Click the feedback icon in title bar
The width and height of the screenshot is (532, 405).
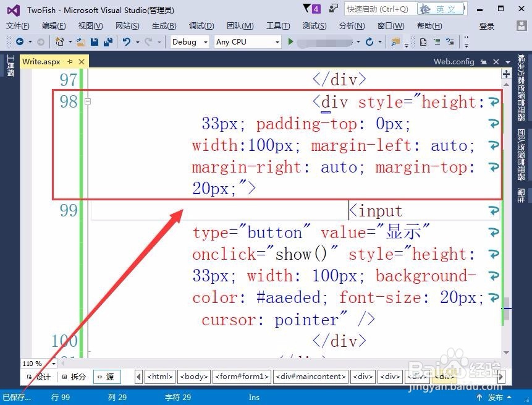tap(334, 9)
